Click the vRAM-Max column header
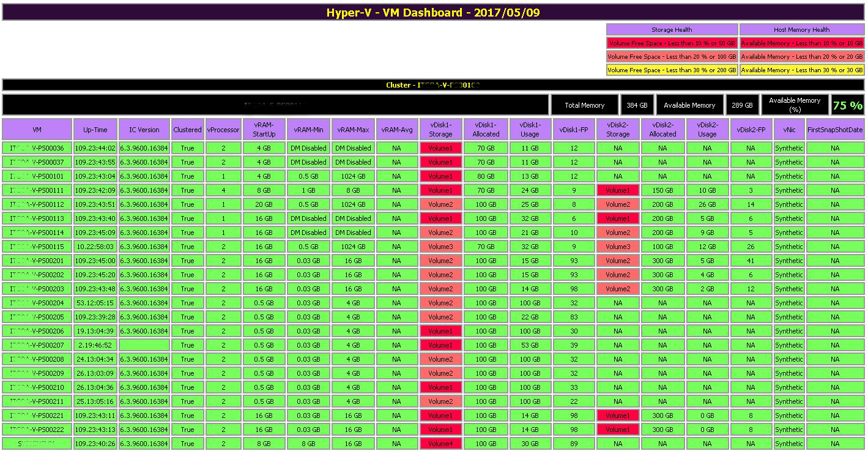 353,130
